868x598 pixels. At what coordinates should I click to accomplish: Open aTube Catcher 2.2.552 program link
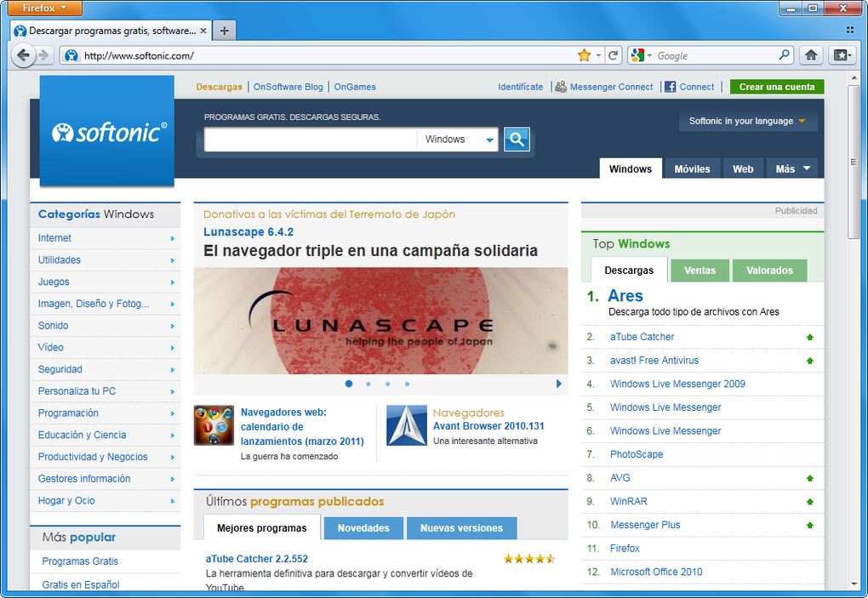pyautogui.click(x=257, y=559)
